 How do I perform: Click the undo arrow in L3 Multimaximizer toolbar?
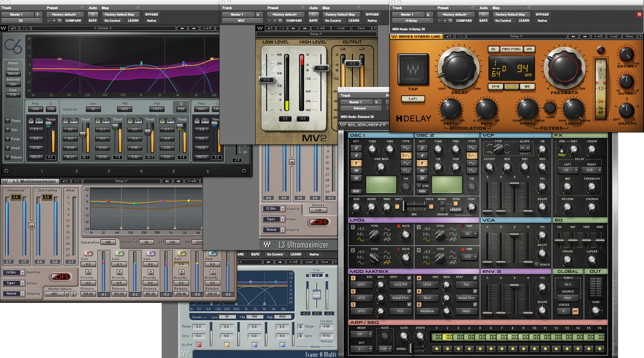click(65, 181)
